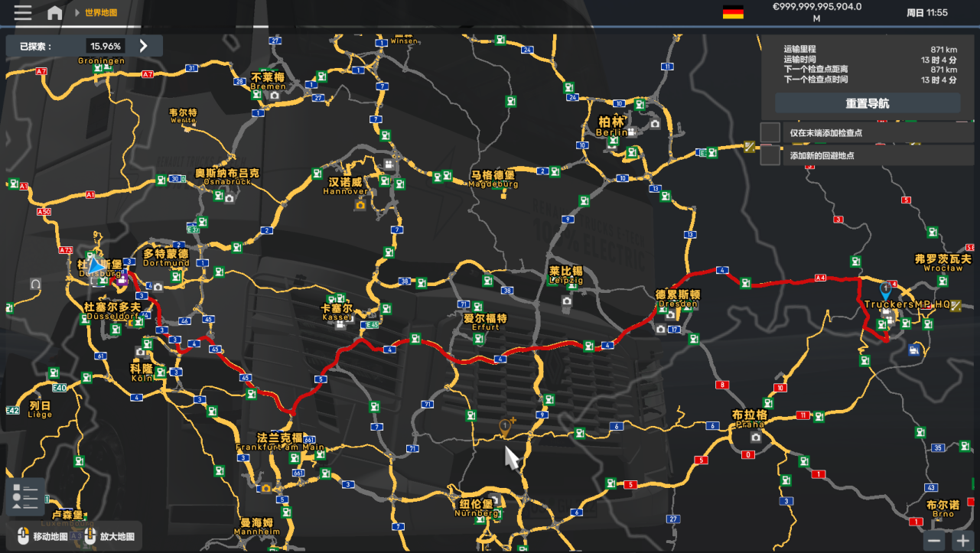
Task: Click gas station icon below Groningen
Action: point(99,70)
